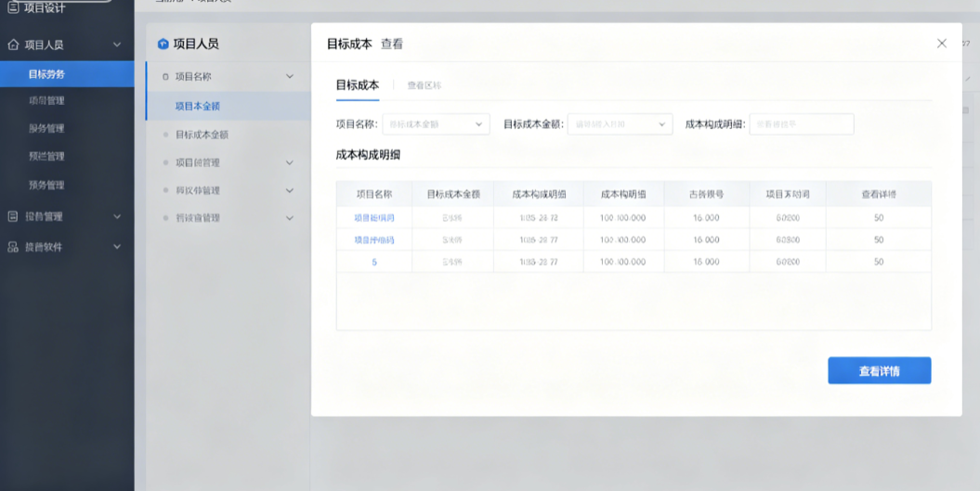Click the 项目人员 home icon in sidebar
The image size is (980, 491).
coord(13,45)
